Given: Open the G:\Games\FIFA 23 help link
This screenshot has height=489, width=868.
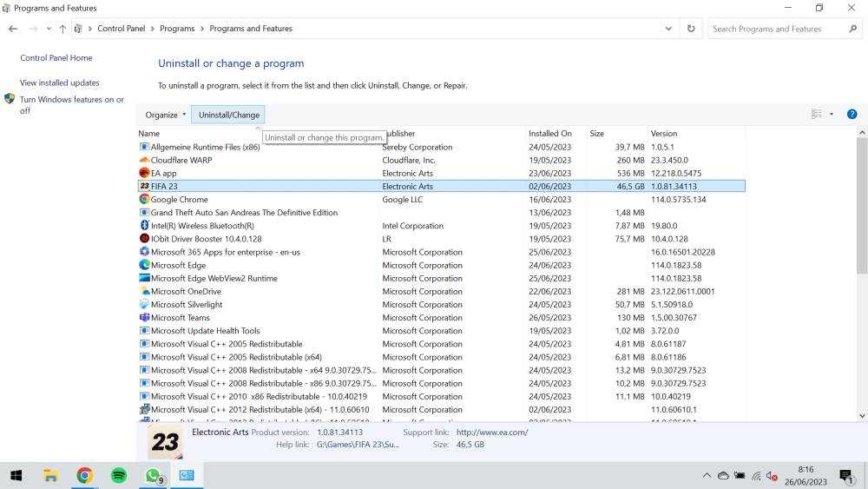Looking at the screenshot, I should pos(358,444).
